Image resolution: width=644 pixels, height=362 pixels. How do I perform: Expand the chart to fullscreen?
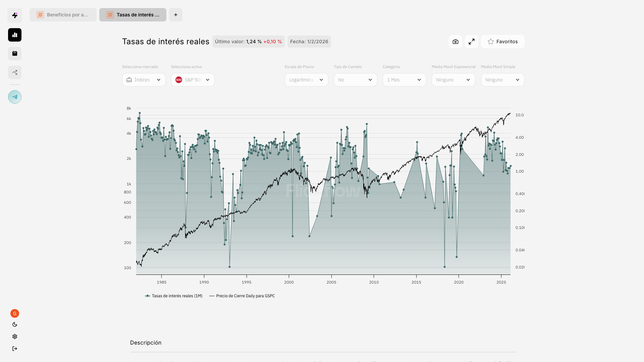pyautogui.click(x=472, y=42)
